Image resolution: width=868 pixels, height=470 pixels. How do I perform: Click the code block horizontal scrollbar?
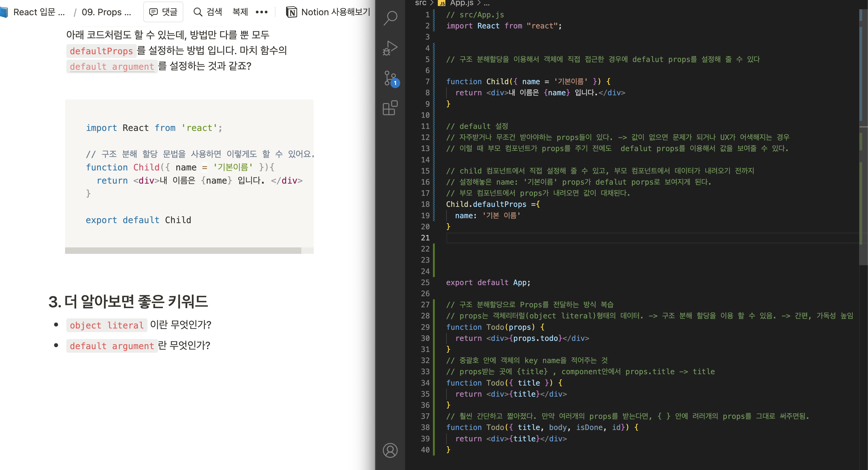click(x=183, y=251)
